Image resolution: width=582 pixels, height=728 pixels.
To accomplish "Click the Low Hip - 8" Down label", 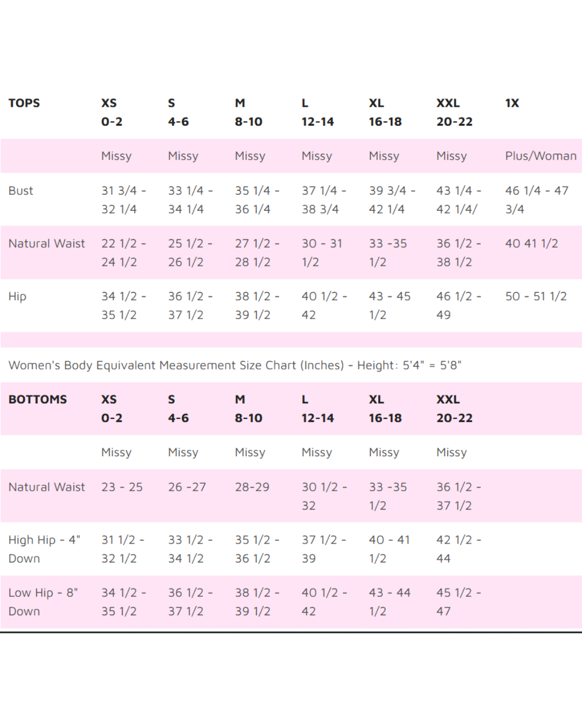I will point(43,602).
